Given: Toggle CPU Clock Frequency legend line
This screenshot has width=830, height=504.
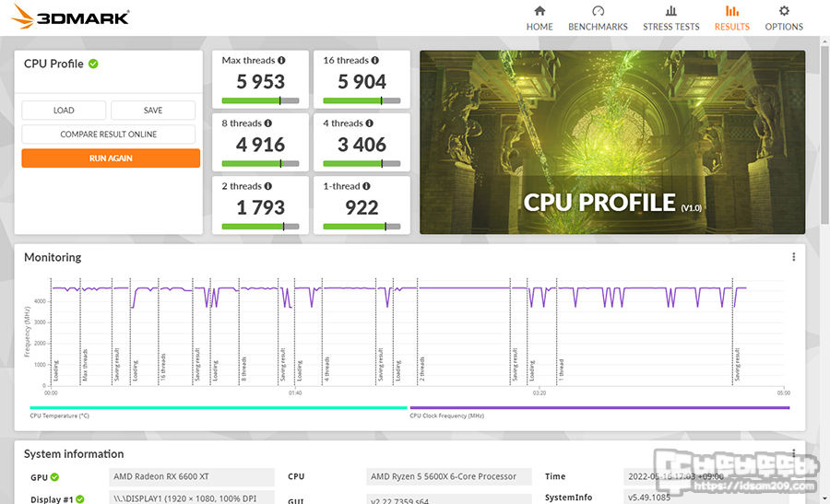Looking at the screenshot, I should (x=599, y=408).
